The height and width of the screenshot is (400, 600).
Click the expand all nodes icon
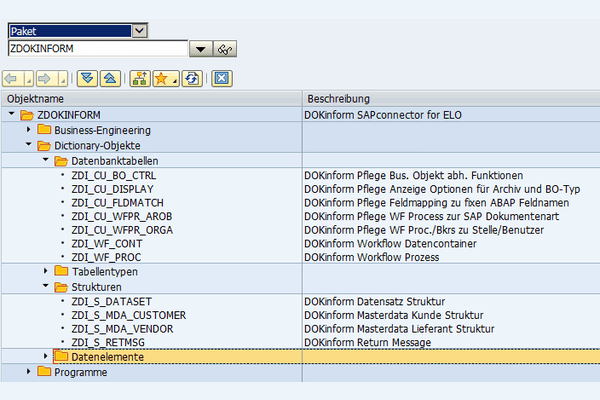tap(86, 78)
